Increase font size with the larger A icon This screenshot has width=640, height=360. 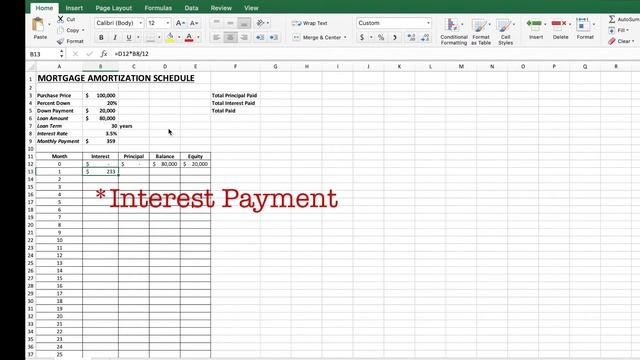coord(180,23)
